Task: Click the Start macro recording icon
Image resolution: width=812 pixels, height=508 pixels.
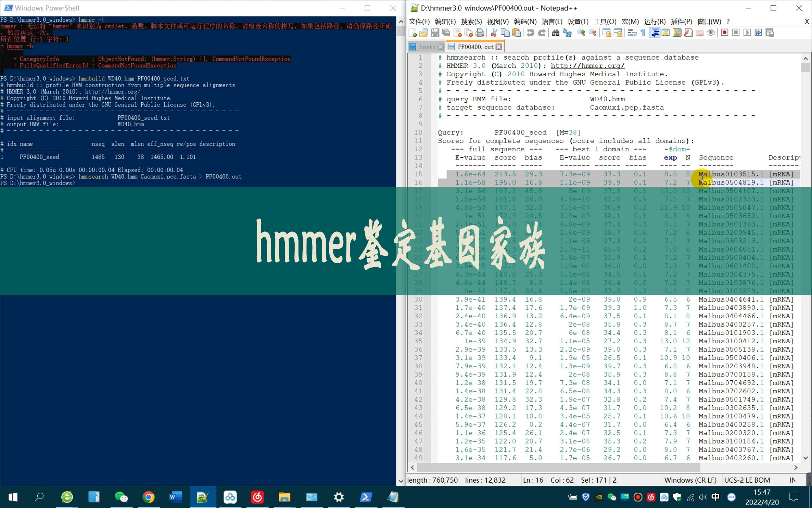Action: pyautogui.click(x=725, y=33)
